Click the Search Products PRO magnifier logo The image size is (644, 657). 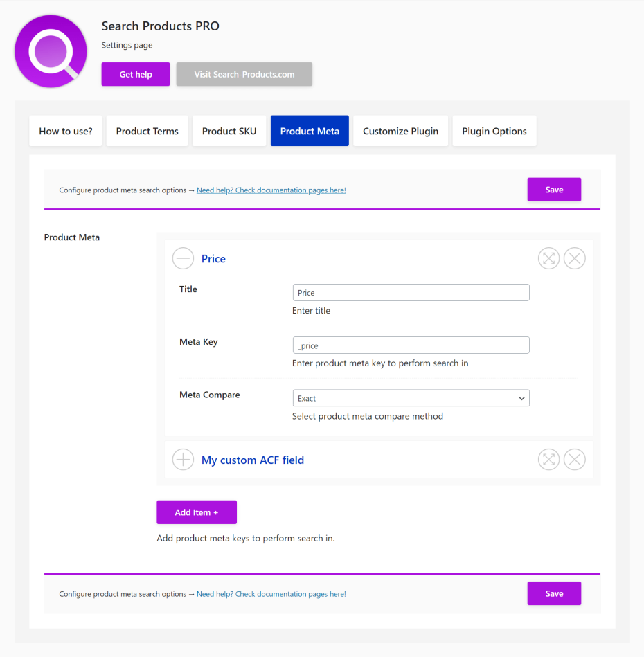[51, 52]
